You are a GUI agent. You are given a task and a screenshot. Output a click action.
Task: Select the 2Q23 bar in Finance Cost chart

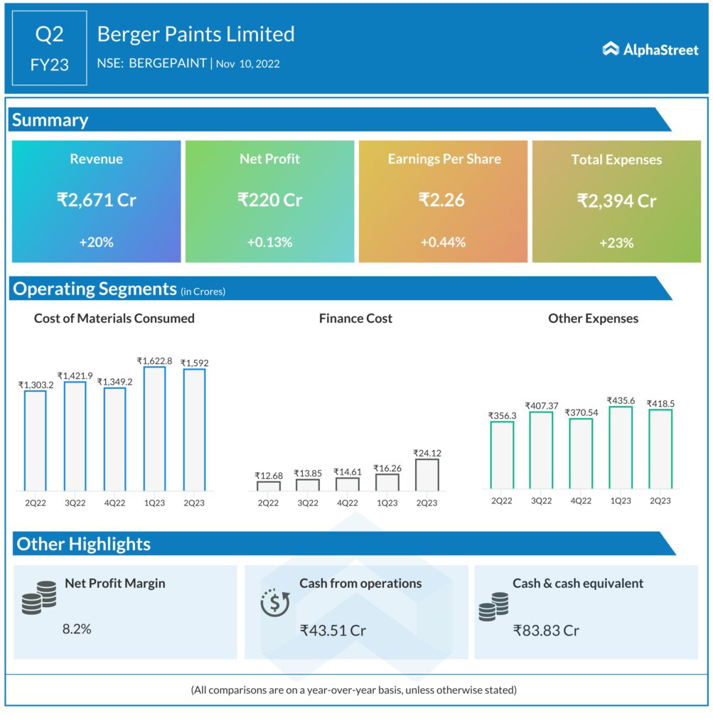tap(427, 474)
